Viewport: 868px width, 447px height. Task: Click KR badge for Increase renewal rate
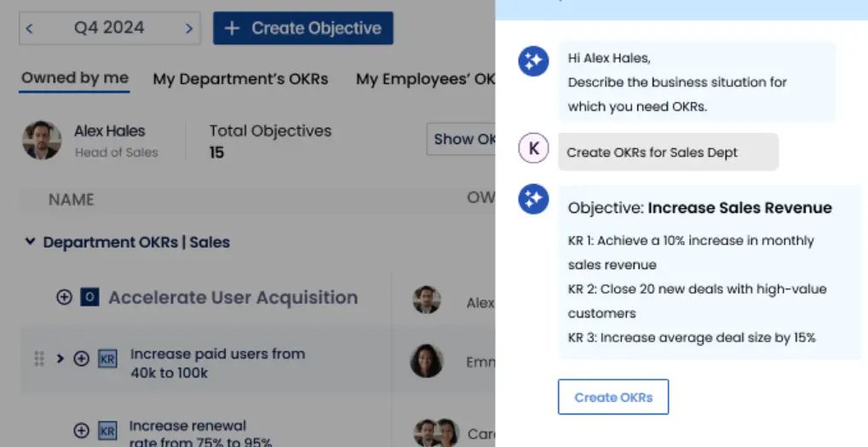click(107, 431)
